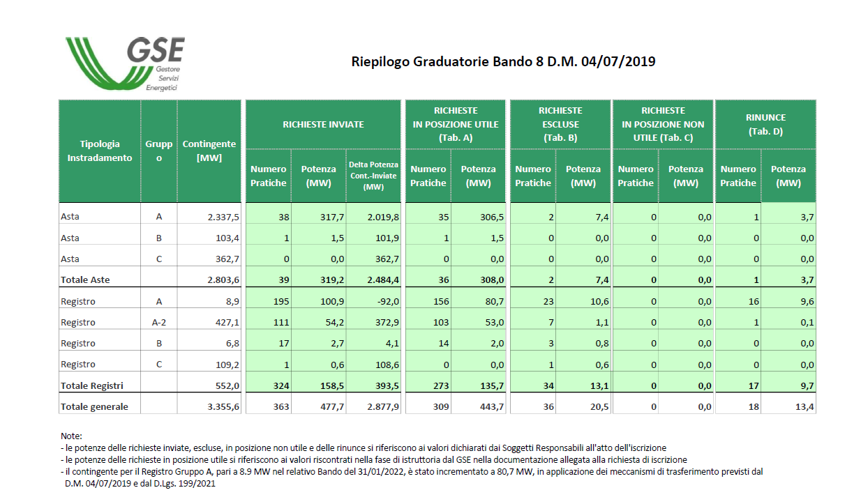868x497 pixels.
Task: Click the potenza value 54,2
Action: pyautogui.click(x=334, y=322)
